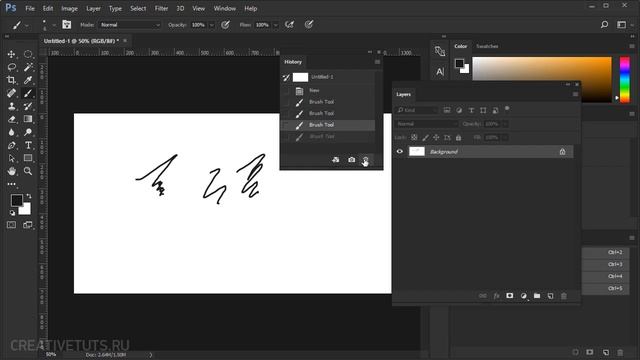Select the Brush tool in the toolbox
640x360 pixels.
[x=28, y=93]
